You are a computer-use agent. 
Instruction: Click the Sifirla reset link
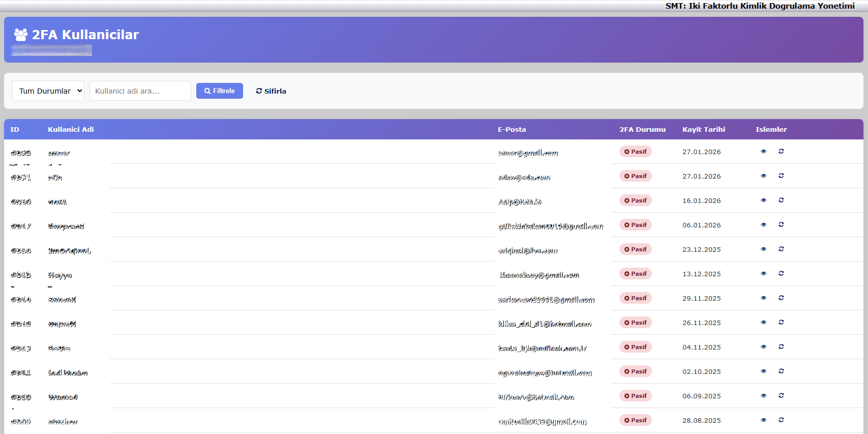point(271,91)
